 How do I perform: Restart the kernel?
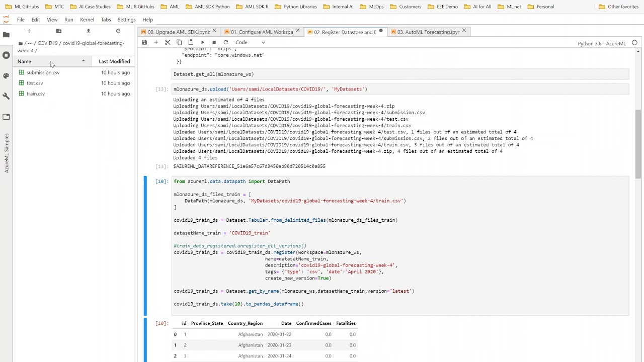pyautogui.click(x=225, y=42)
